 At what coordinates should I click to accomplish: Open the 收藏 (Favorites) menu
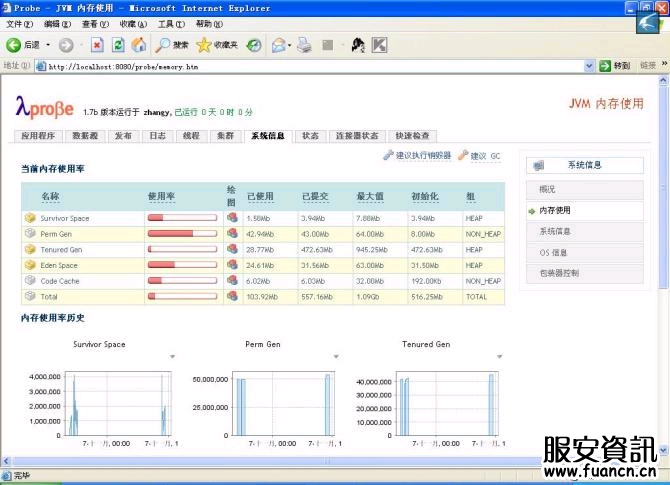tap(133, 24)
